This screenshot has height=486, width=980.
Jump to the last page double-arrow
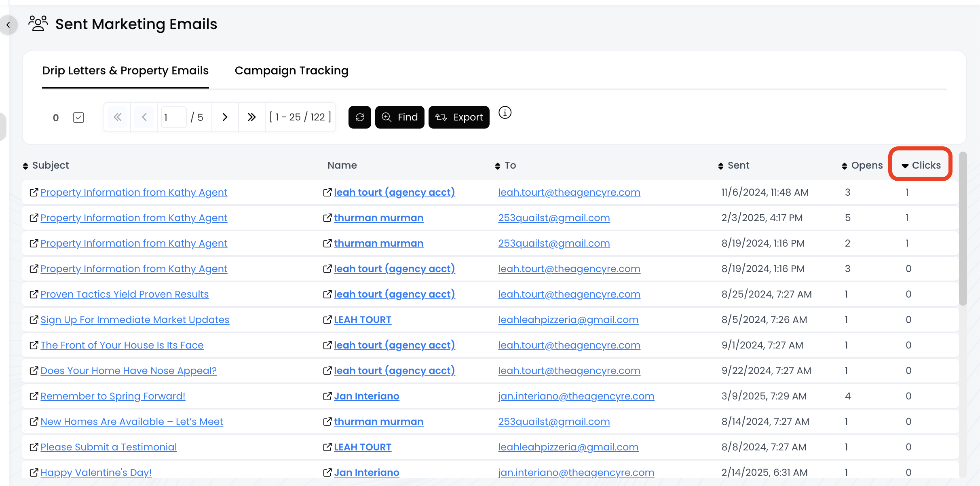tap(251, 117)
